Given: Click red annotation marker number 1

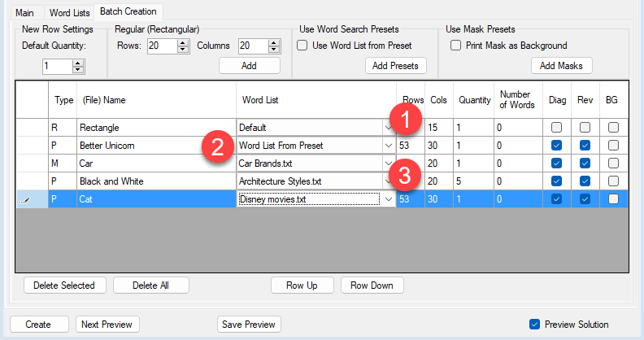Looking at the screenshot, I should (403, 120).
